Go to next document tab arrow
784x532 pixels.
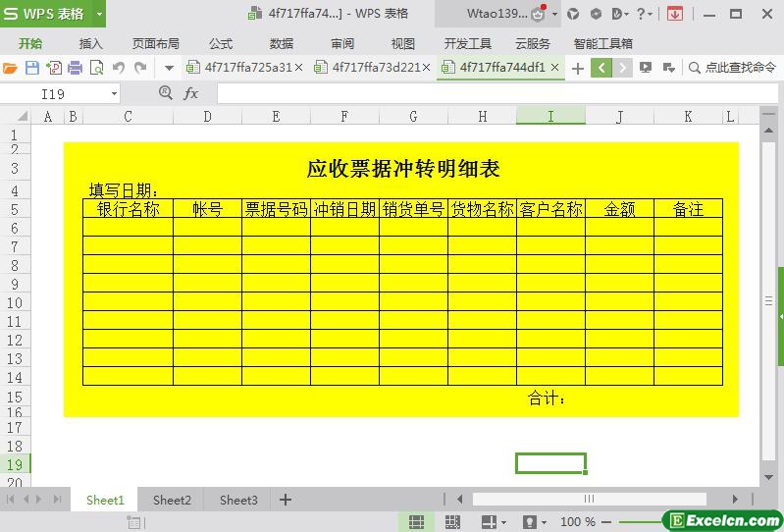pos(622,68)
